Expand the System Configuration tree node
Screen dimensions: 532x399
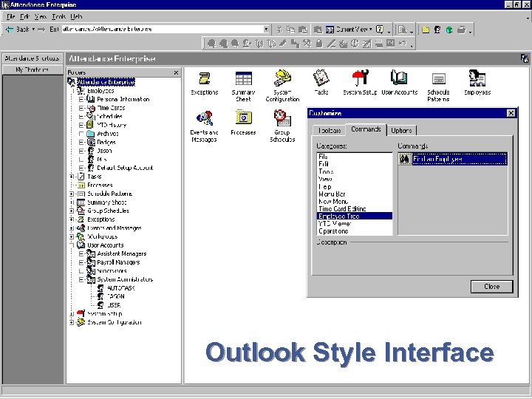[x=72, y=322]
